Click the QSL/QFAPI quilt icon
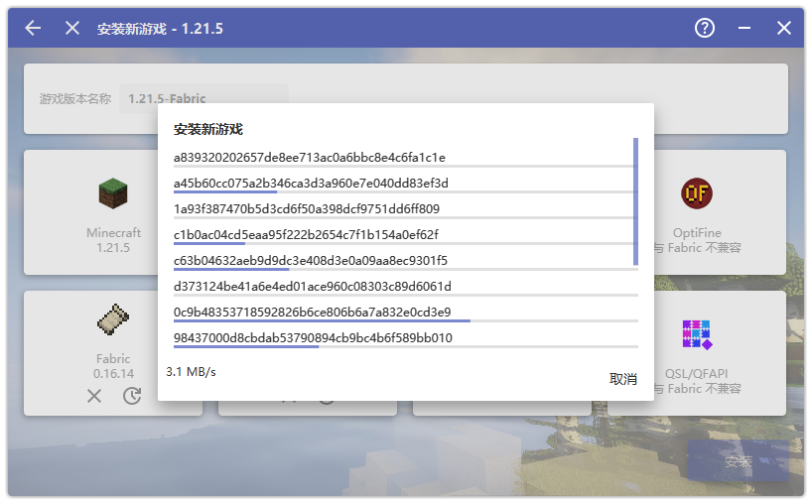812x504 pixels. click(x=696, y=334)
